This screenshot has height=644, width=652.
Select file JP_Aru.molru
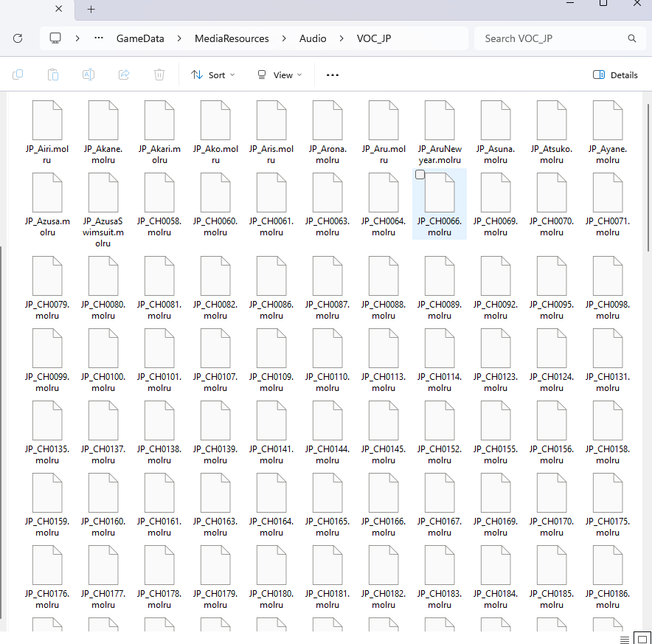pyautogui.click(x=384, y=132)
